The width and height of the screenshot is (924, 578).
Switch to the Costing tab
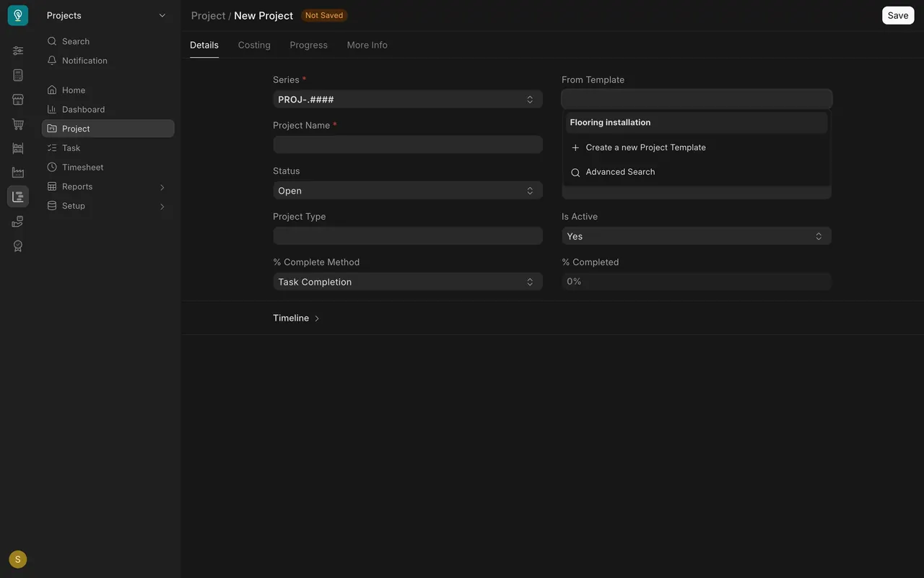(254, 45)
